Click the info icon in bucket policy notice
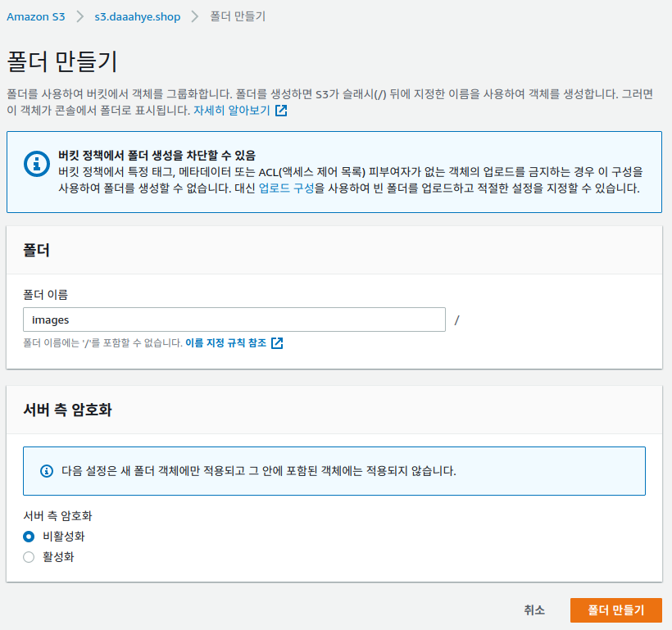The width and height of the screenshot is (672, 630). pos(36,163)
